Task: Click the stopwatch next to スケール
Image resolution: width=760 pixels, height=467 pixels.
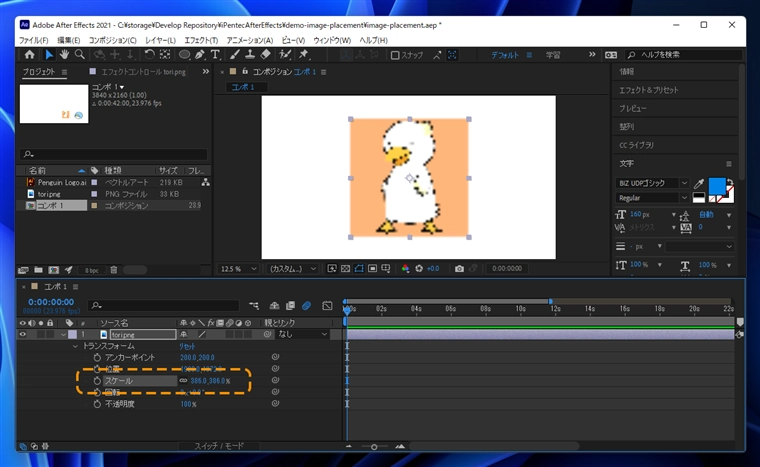Action: (97, 381)
